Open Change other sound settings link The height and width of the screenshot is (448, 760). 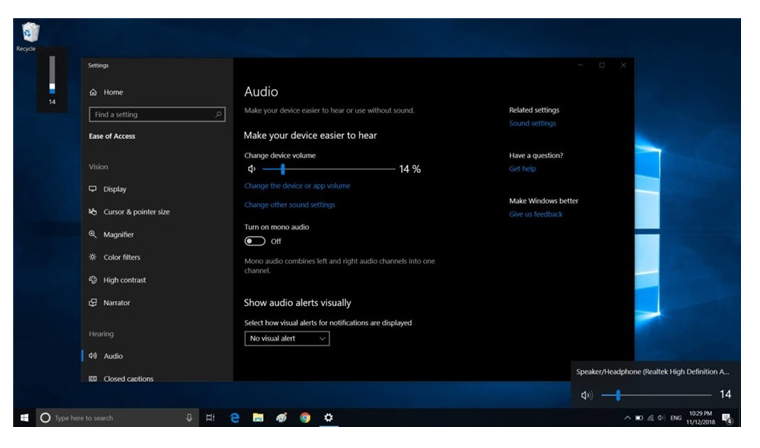[x=290, y=205]
